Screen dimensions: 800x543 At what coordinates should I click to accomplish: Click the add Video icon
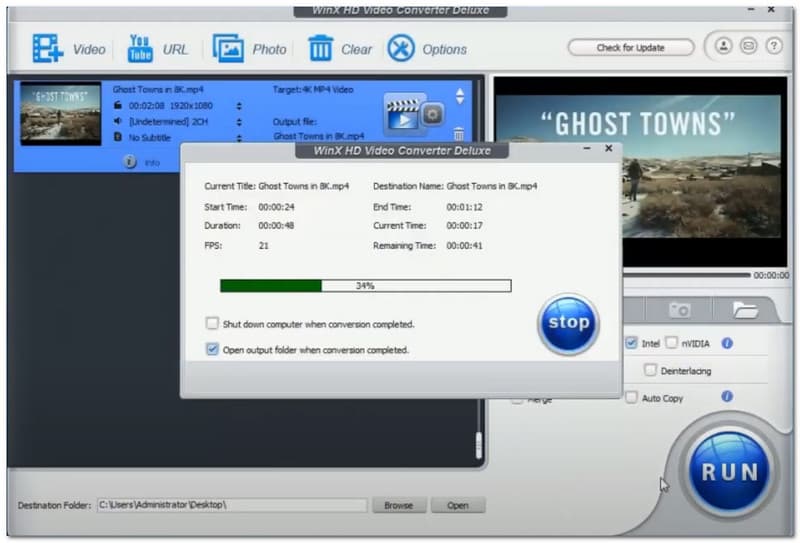(x=48, y=48)
